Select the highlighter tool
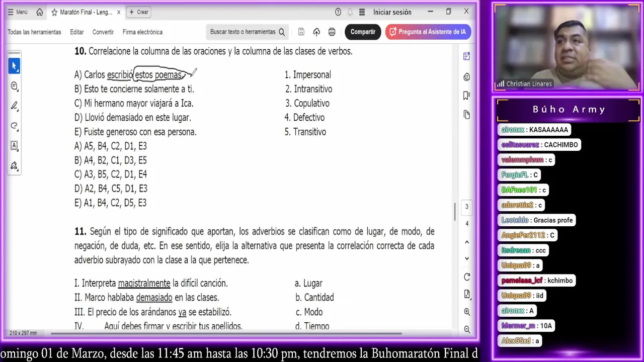Viewport: 644px width, 362px height. point(14,106)
